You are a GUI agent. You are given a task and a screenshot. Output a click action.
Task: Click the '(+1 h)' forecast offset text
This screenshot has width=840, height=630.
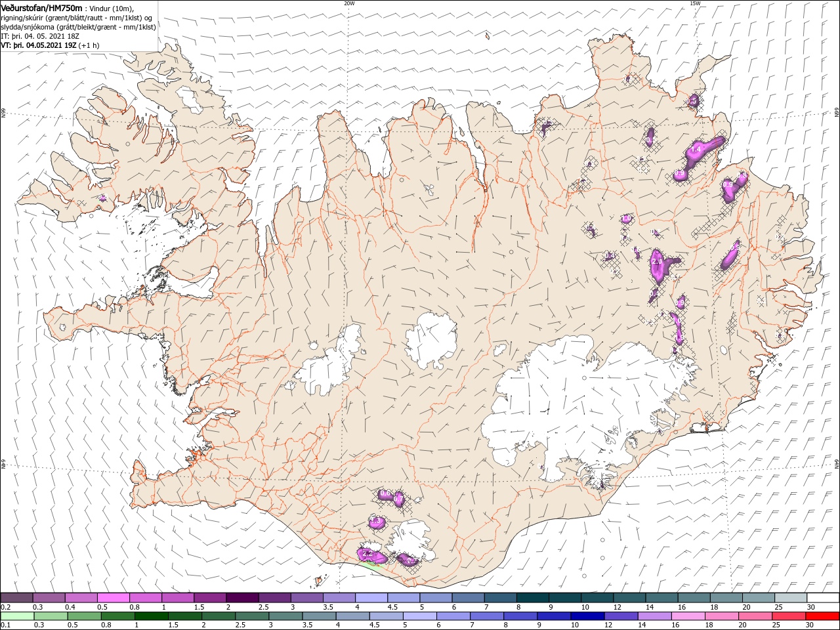(x=89, y=45)
